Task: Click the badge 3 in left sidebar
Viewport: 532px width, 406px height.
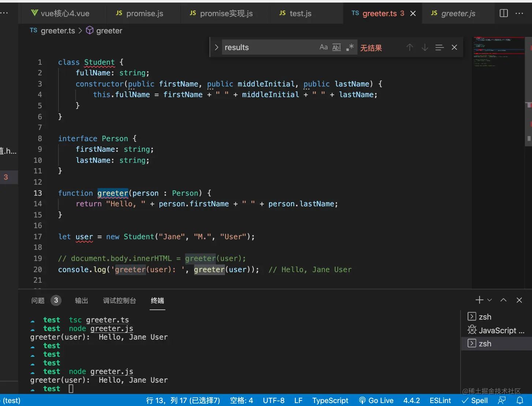Action: (6, 177)
